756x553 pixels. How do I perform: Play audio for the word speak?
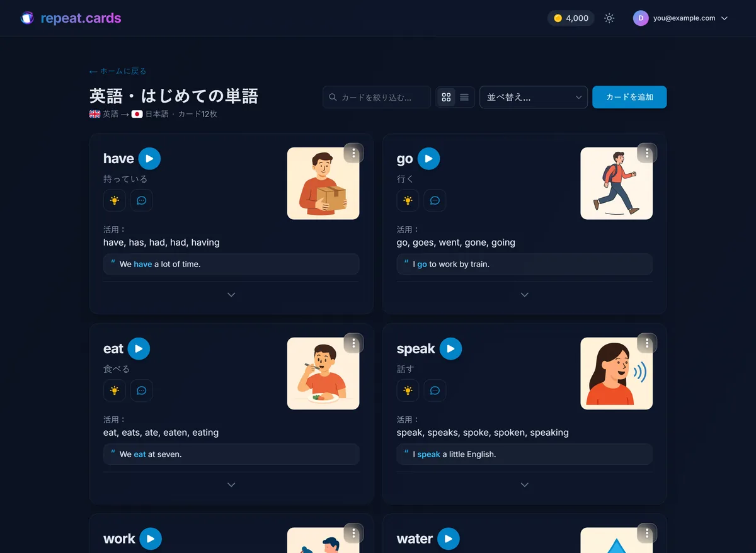point(451,349)
